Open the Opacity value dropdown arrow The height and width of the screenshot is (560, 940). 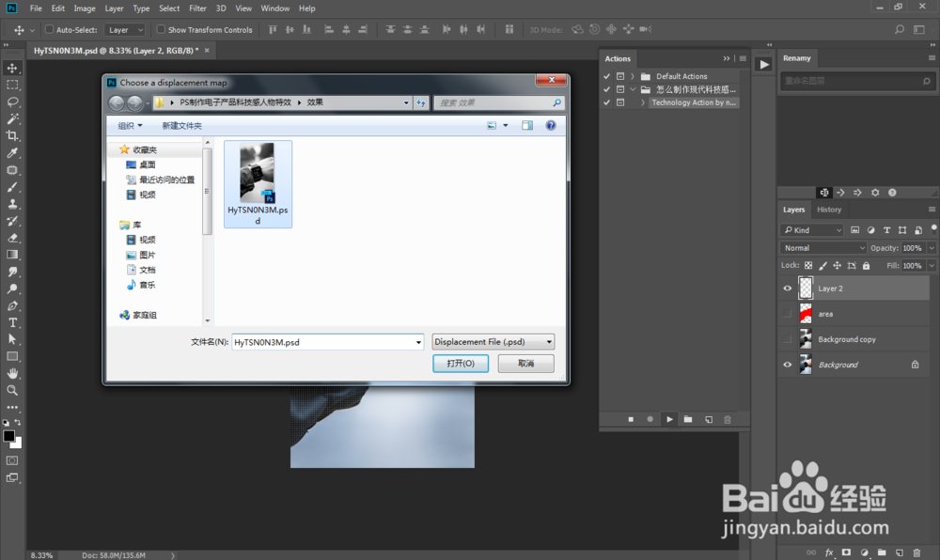pyautogui.click(x=932, y=248)
